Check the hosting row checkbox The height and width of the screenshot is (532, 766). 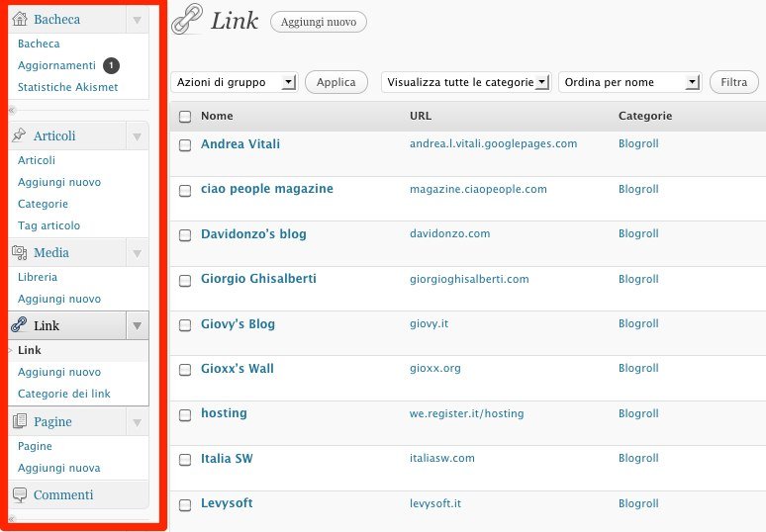click(x=185, y=415)
